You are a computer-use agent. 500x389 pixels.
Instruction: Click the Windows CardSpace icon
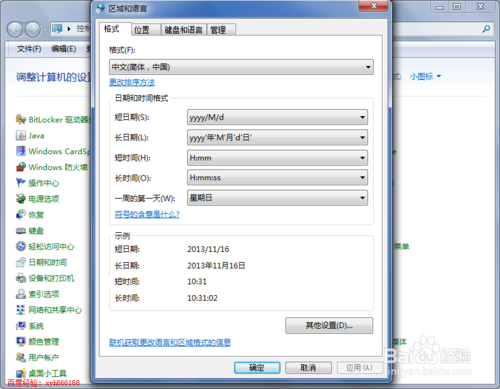click(x=21, y=151)
